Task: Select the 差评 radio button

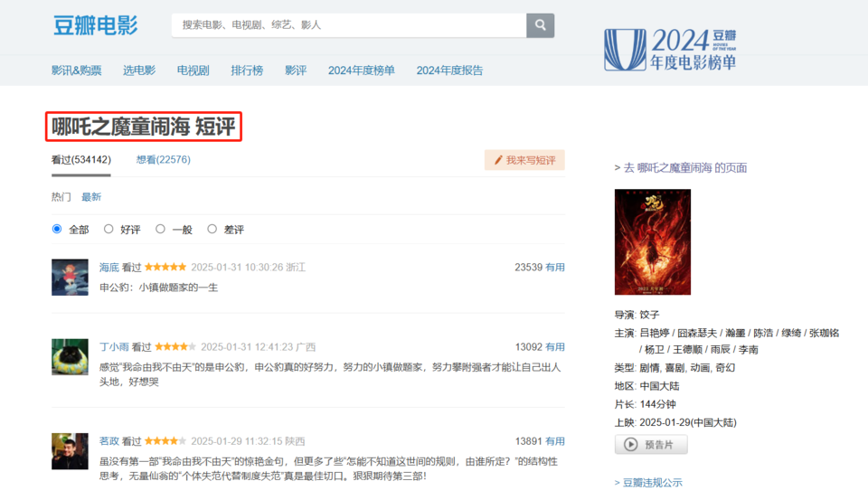Action: (212, 229)
